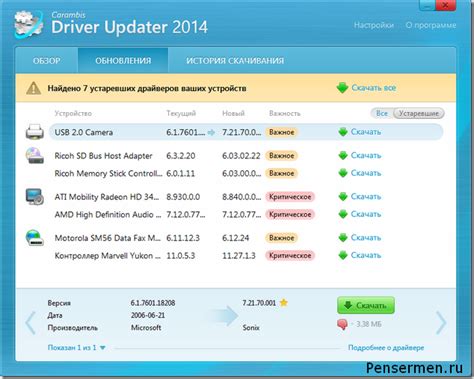This screenshot has width=474, height=379.
Task: Click green download arrow in USB 2.0 Camera row
Action: pyautogui.click(x=343, y=132)
